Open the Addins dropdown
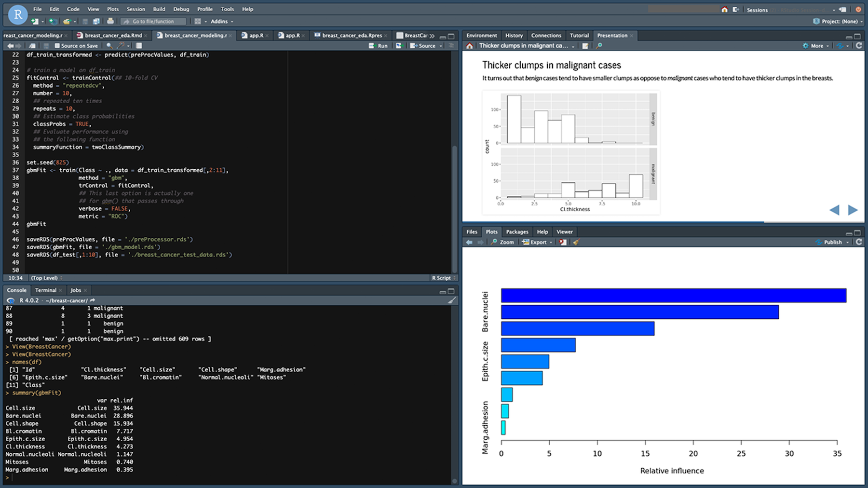This screenshot has height=488, width=868. coord(221,21)
